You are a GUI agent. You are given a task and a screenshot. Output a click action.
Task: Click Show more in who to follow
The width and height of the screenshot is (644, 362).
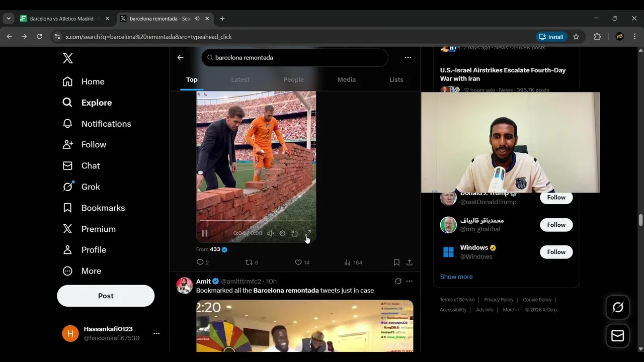456,277
